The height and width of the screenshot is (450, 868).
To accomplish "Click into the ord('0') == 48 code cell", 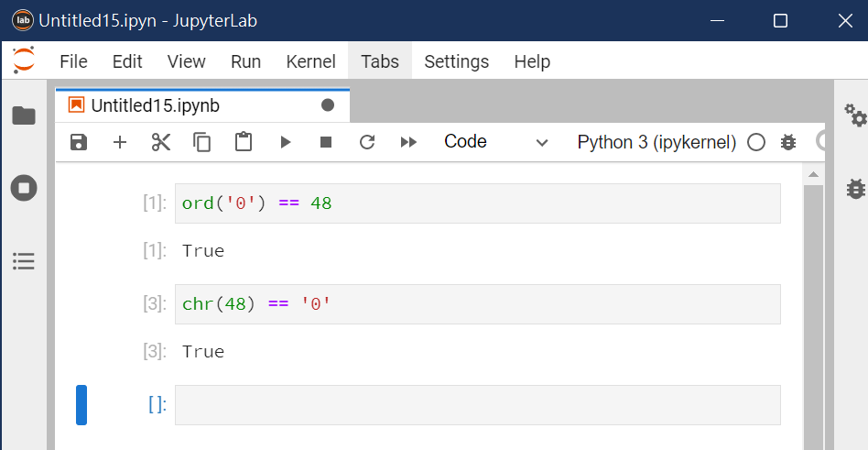I will [478, 203].
